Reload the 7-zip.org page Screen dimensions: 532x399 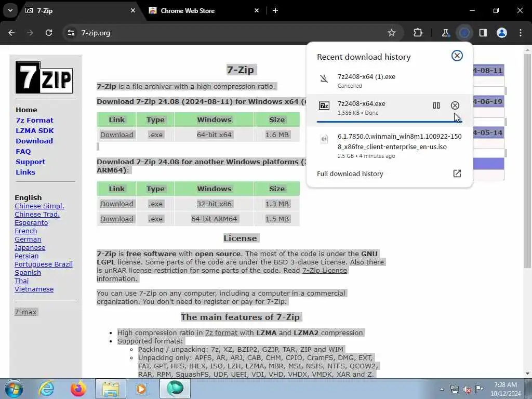(49, 33)
